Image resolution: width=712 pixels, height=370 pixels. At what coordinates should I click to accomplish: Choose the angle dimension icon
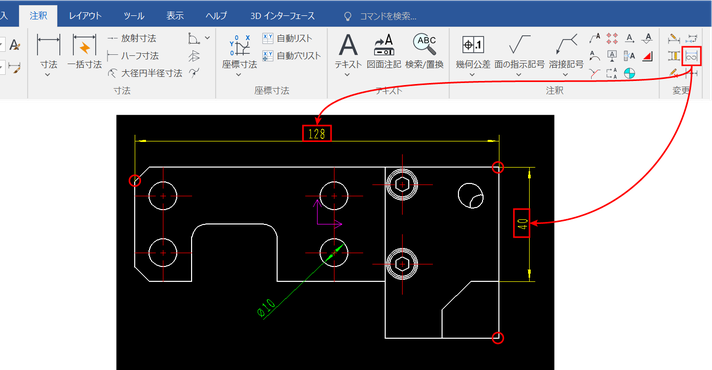[x=194, y=39]
